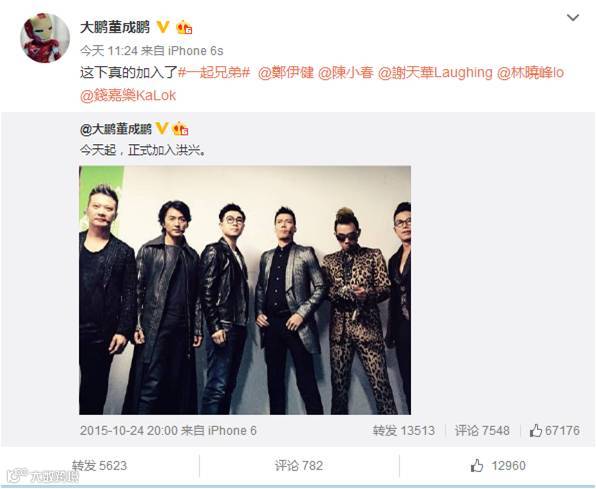
Task: Open the 评论 782 comments tab
Action: point(299,465)
